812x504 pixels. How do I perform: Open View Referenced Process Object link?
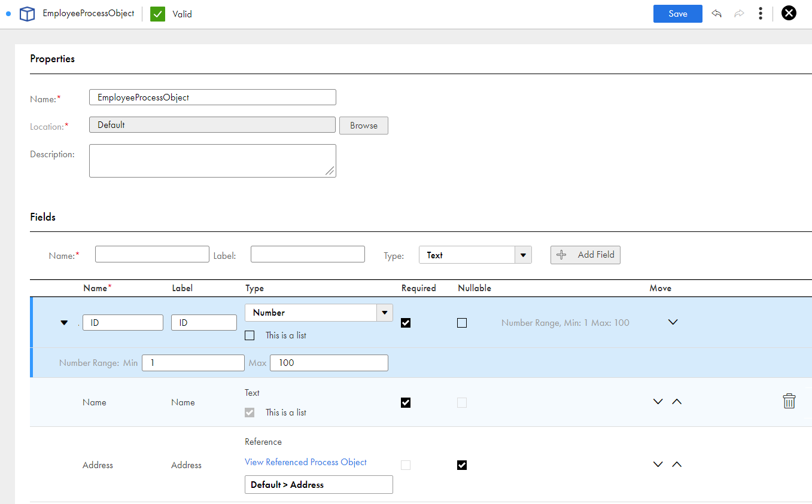306,462
